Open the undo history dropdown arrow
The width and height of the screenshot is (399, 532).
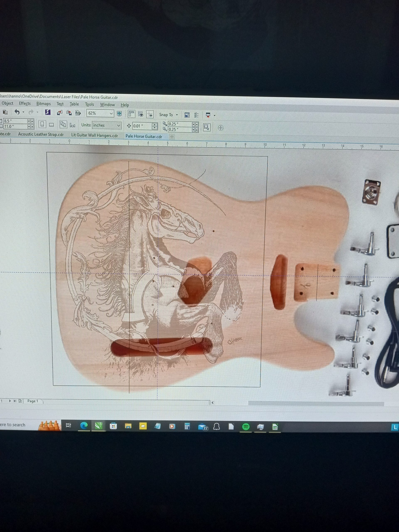tap(23, 112)
